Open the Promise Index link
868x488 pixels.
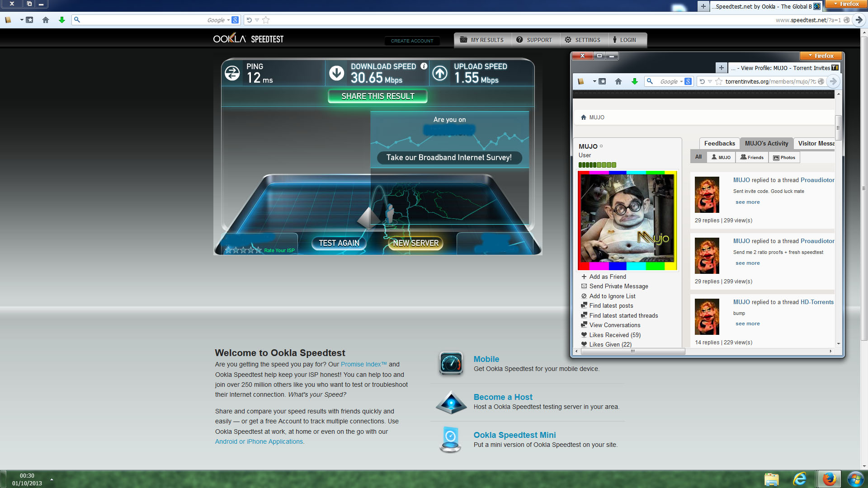(363, 364)
